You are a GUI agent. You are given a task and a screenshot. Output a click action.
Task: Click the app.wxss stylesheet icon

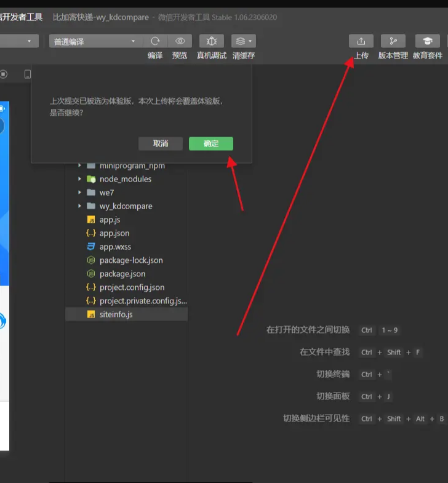pos(91,247)
